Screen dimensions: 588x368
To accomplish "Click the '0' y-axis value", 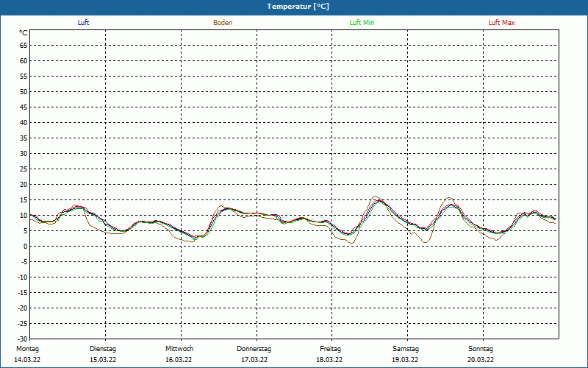I will [x=26, y=247].
